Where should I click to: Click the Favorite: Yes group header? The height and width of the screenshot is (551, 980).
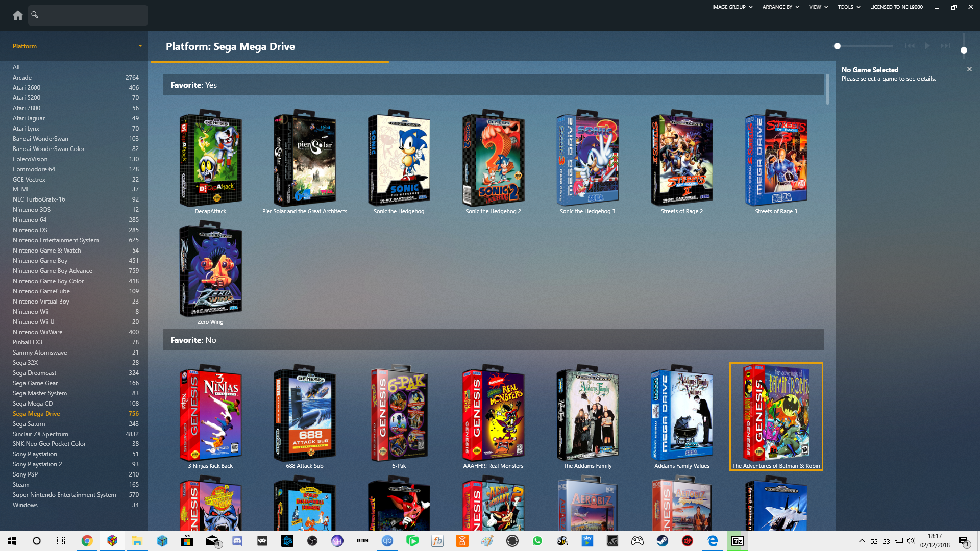(494, 85)
